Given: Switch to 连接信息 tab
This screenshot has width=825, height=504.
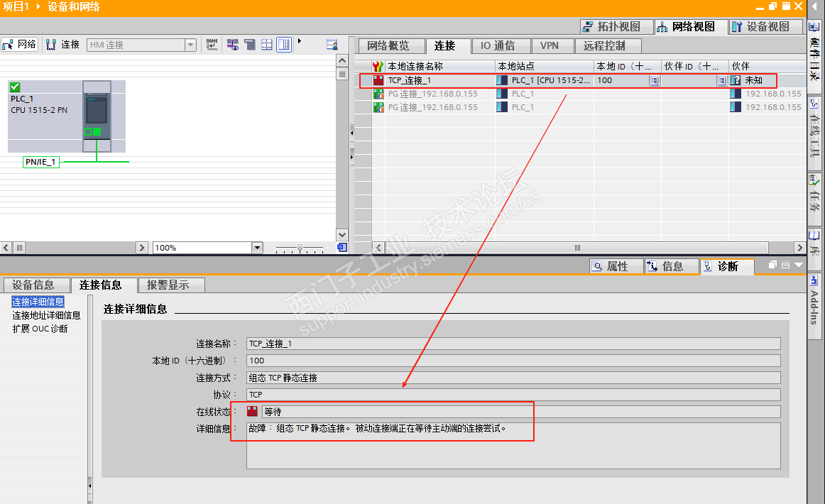Looking at the screenshot, I should 104,285.
